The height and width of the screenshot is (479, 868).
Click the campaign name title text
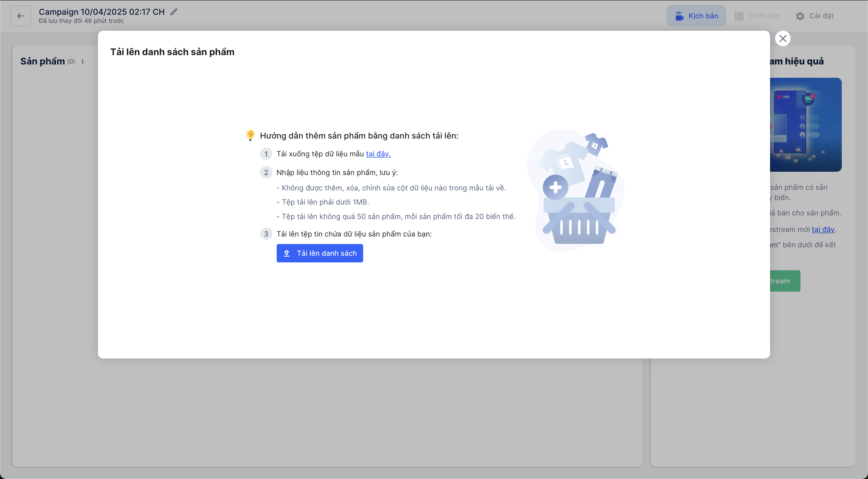coord(102,12)
